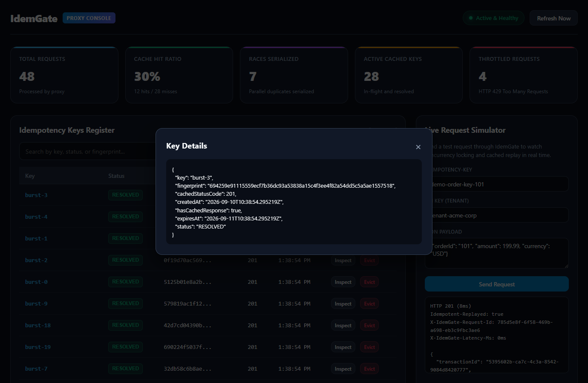Inspect the burst-2 key
The width and height of the screenshot is (588, 383).
(343, 260)
